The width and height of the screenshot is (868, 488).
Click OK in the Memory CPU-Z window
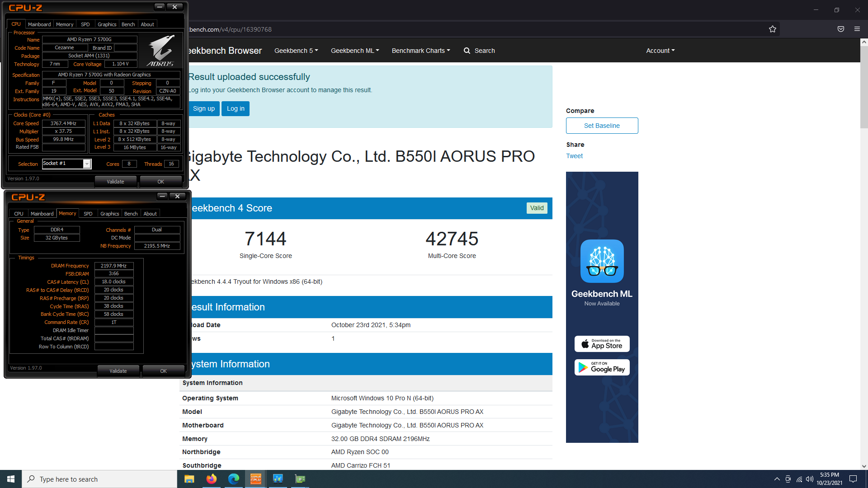click(164, 371)
